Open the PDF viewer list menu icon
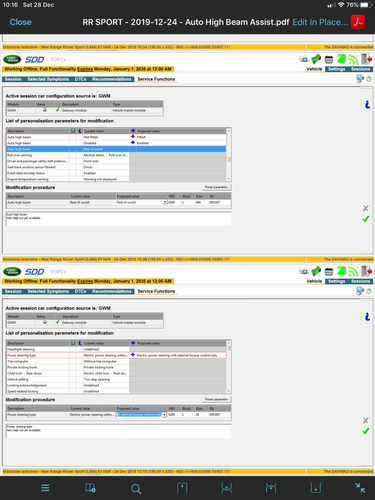The height and width of the screenshot is (500, 375). click(x=45, y=488)
